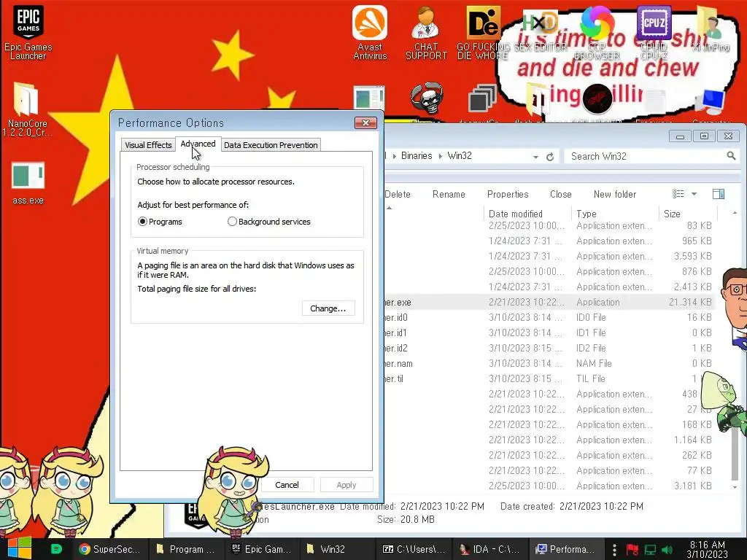Click Apply in Performance Options
Screen dimensions: 747x560
(x=347, y=485)
